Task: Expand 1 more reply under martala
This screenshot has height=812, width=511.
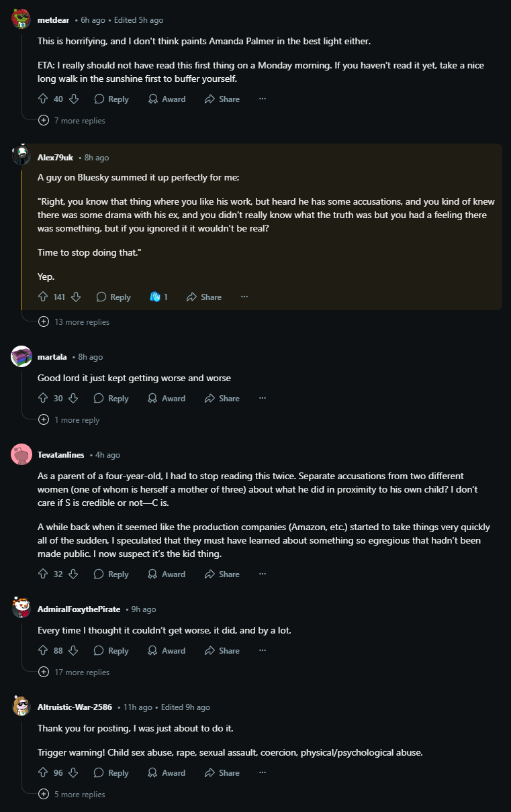Action: (x=69, y=419)
